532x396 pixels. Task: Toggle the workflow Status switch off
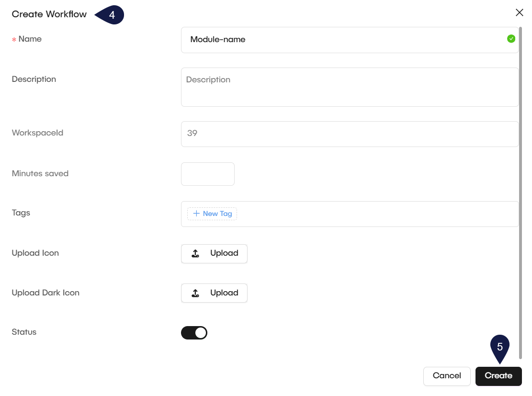tap(194, 332)
